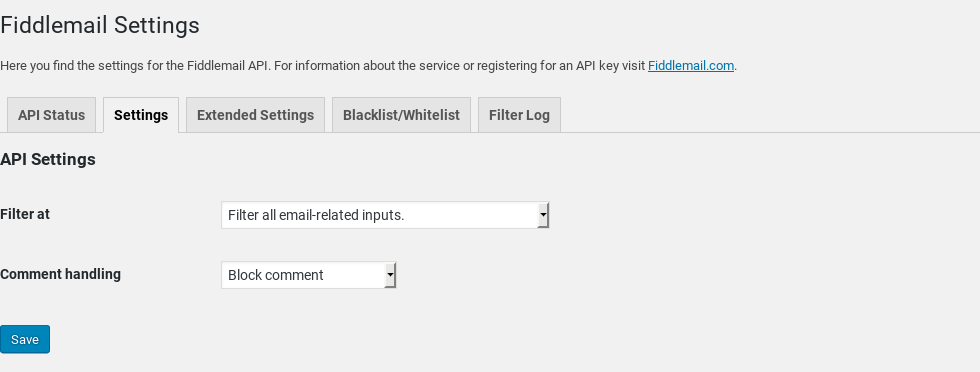Open the Blacklist/Whitelist tab

click(x=401, y=115)
